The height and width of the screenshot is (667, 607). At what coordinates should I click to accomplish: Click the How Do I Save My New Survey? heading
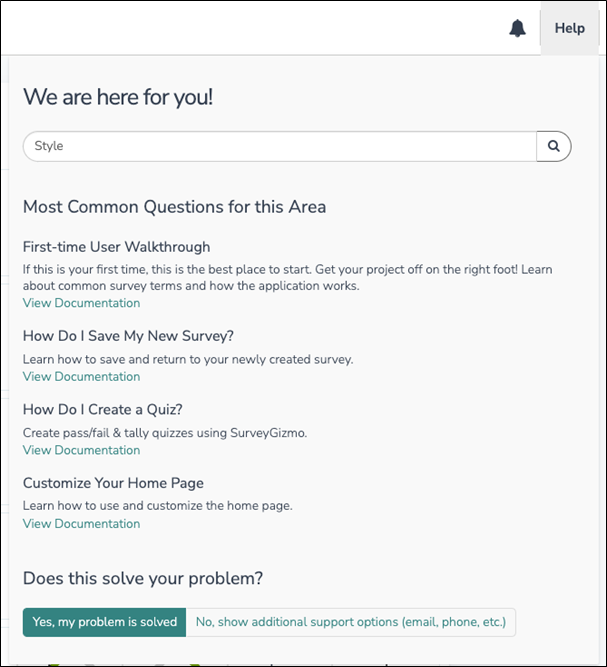click(x=128, y=336)
